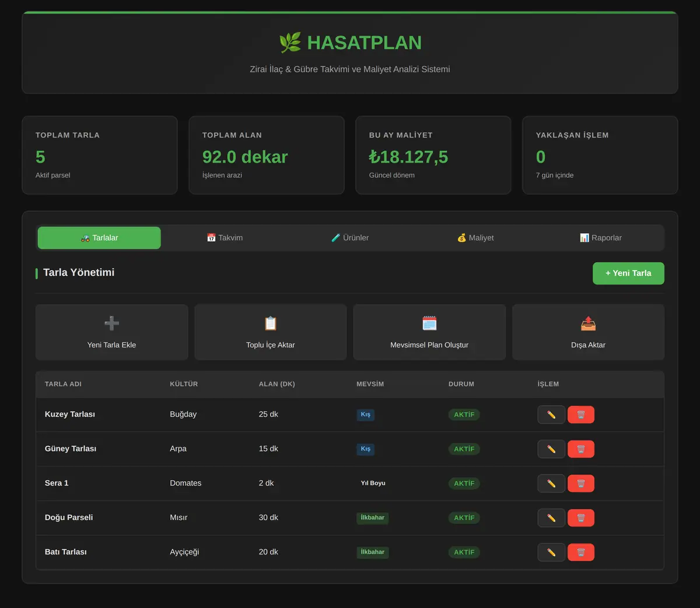Screen dimensions: 700x608
Task: Click the plus icon above Yeni Tarla Ekle
Action: (111, 323)
